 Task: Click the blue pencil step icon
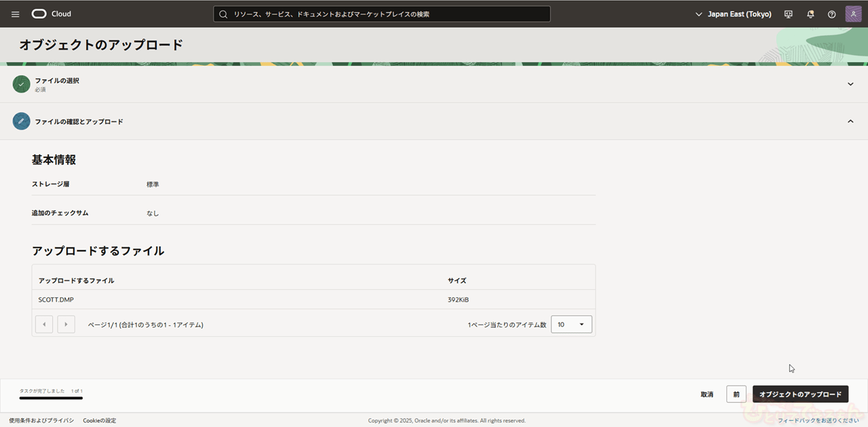coord(22,121)
